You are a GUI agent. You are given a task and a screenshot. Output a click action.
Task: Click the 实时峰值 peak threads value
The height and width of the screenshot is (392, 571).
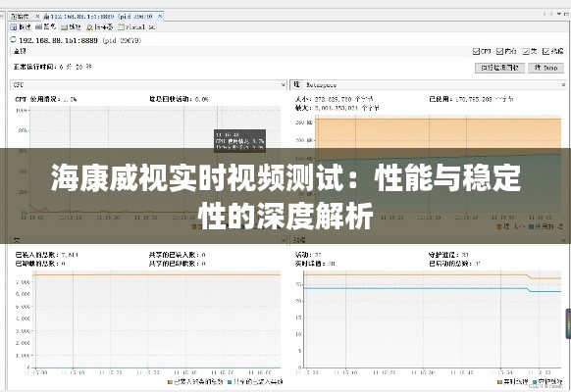(x=332, y=264)
